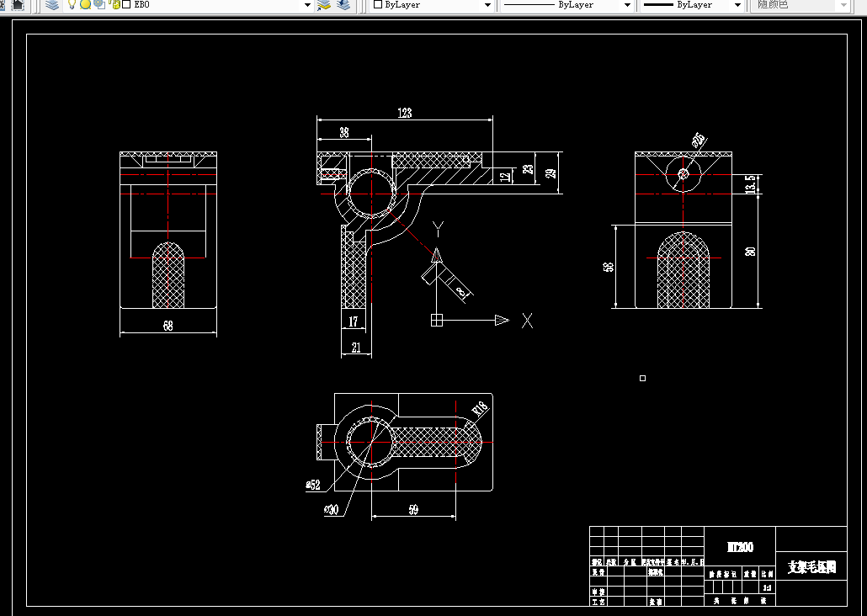Select the 13.5 dimension text
Image resolution: width=867 pixels, height=616 pixels.
tap(750, 184)
